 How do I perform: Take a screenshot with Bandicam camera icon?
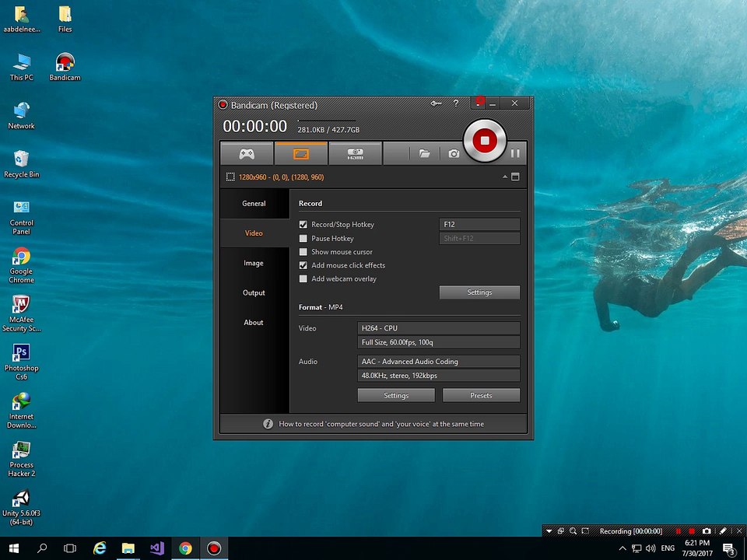pos(454,153)
